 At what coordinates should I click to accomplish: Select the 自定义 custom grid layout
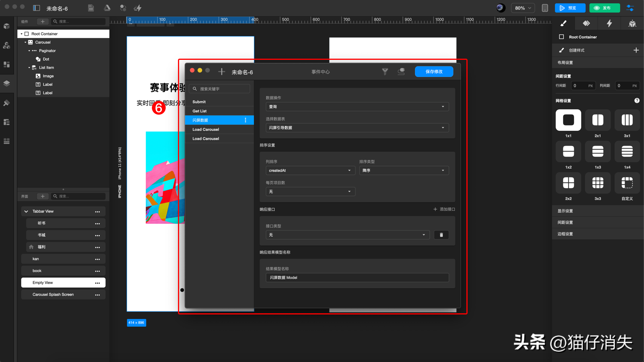tap(627, 183)
